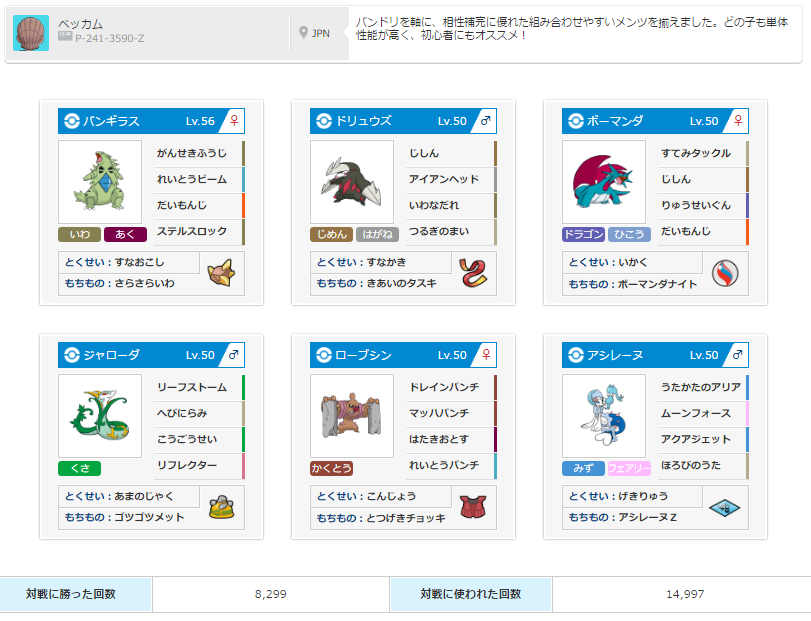Click the アシレーヌ Pokémon sprite image

604,416
